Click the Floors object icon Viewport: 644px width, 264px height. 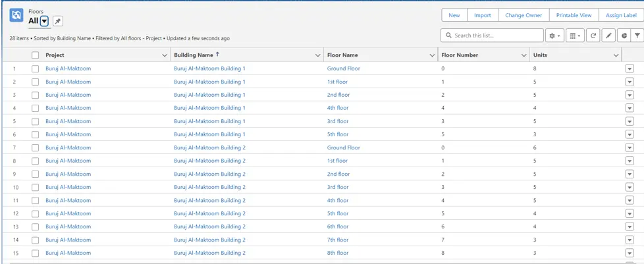point(16,15)
